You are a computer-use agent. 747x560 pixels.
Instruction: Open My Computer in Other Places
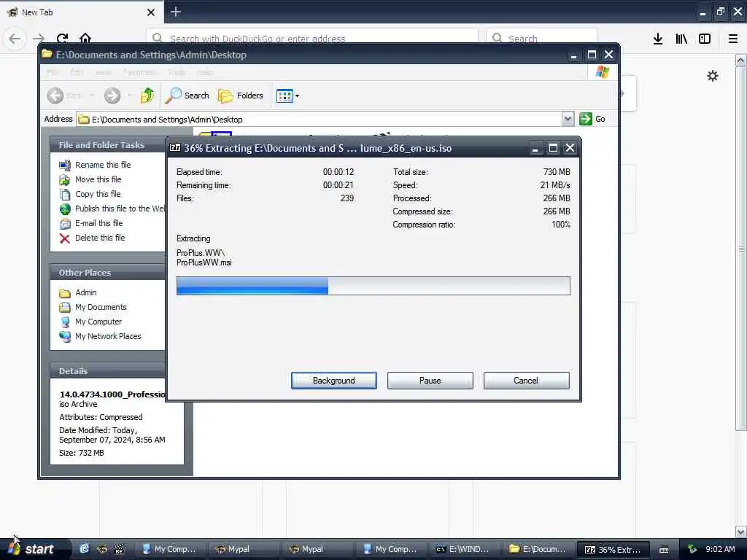(98, 322)
